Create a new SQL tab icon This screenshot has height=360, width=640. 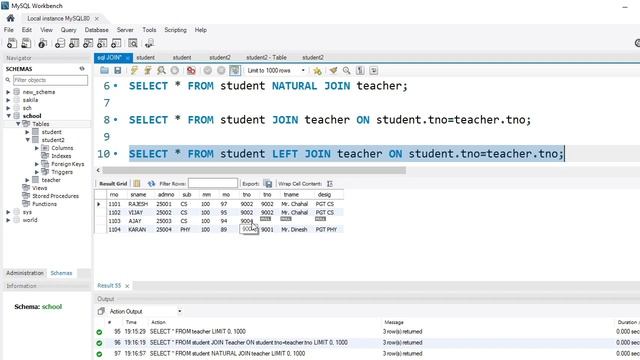pos(12,43)
